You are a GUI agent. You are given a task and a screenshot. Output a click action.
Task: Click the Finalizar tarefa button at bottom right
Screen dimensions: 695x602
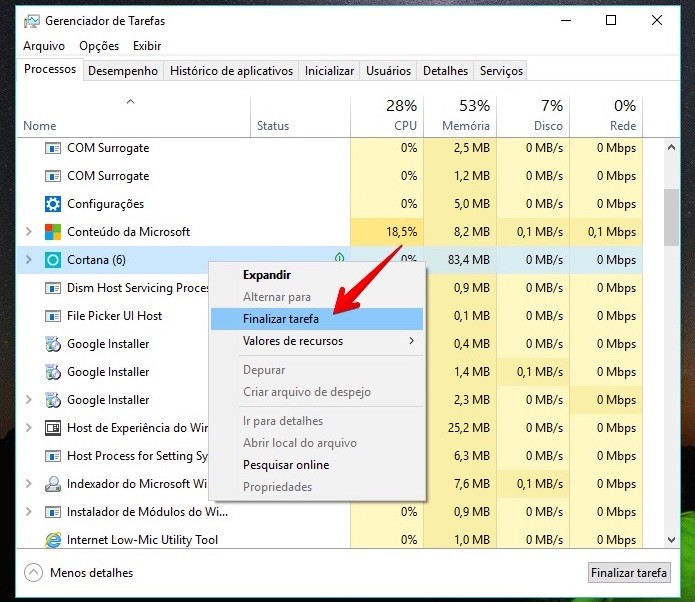coord(629,573)
